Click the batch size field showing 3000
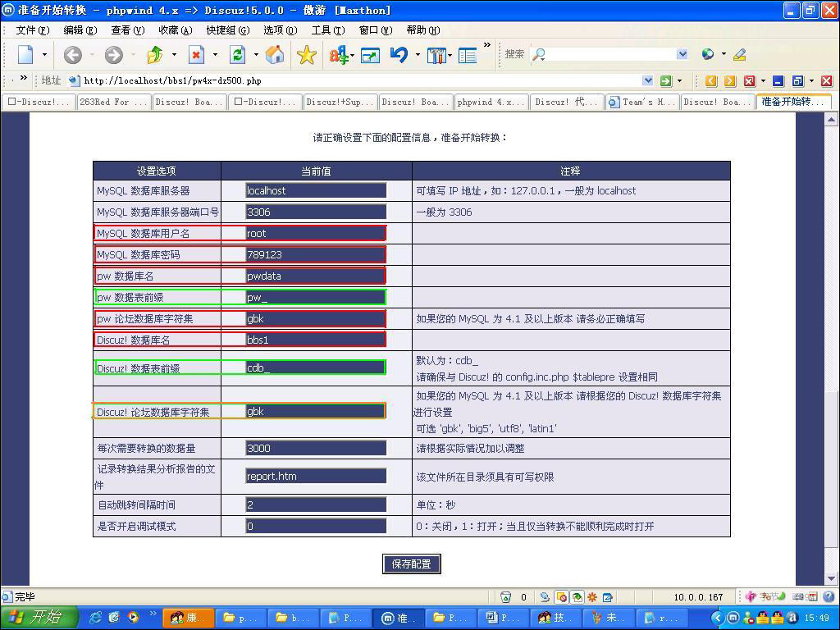 tap(316, 449)
